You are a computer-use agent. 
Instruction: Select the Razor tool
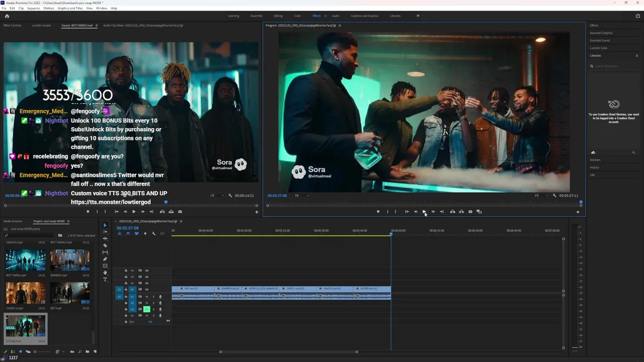pyautogui.click(x=105, y=245)
